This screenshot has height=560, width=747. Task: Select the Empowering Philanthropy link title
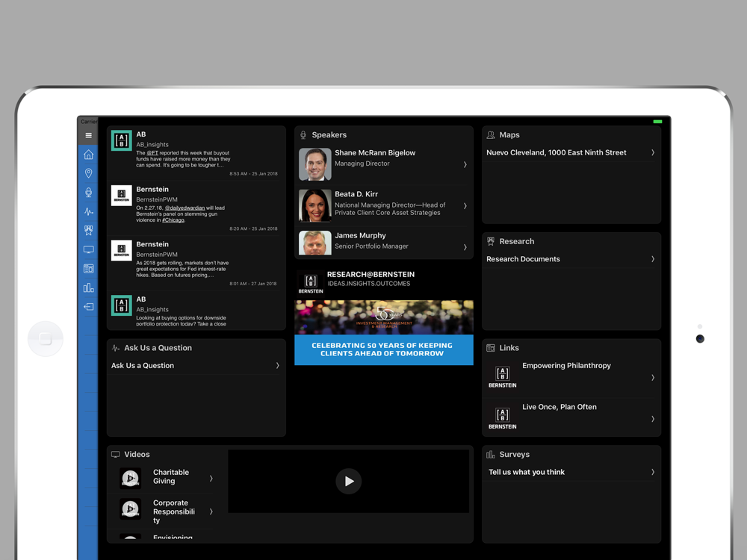(x=566, y=365)
